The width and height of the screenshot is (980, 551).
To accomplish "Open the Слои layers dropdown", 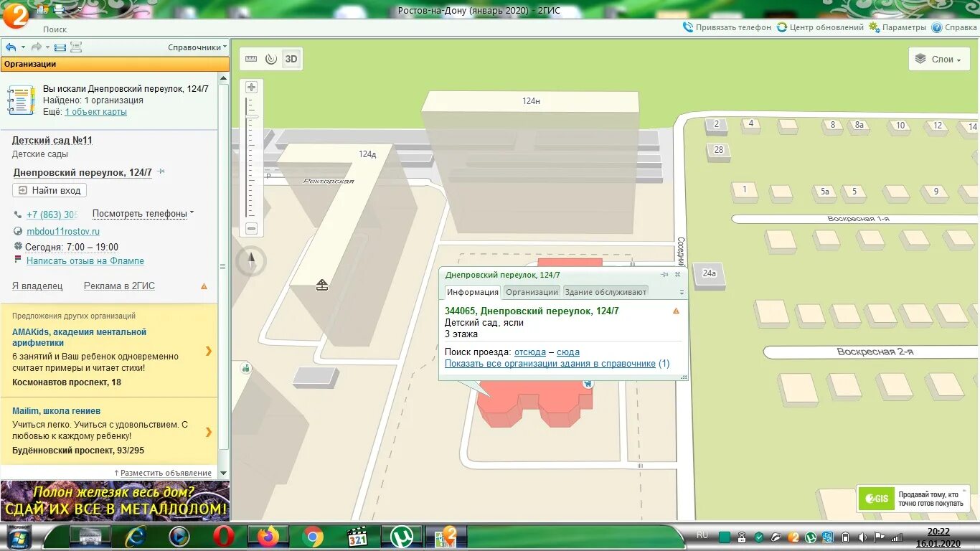I will click(x=939, y=60).
